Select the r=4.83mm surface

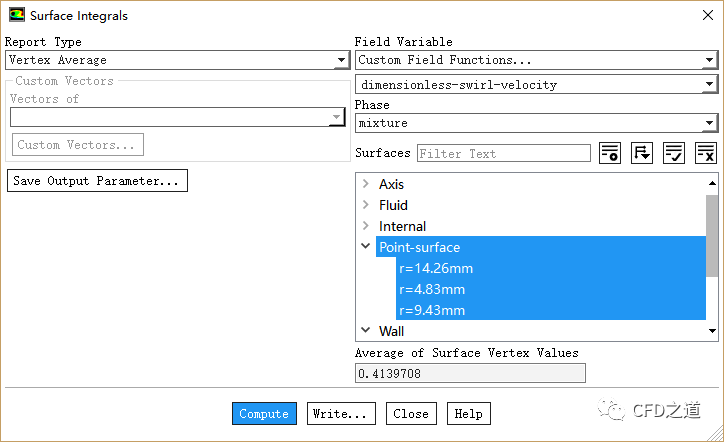(432, 289)
